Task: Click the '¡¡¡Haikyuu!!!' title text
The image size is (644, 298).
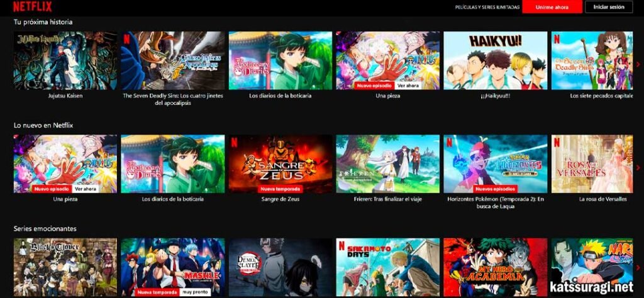Action: point(496,96)
